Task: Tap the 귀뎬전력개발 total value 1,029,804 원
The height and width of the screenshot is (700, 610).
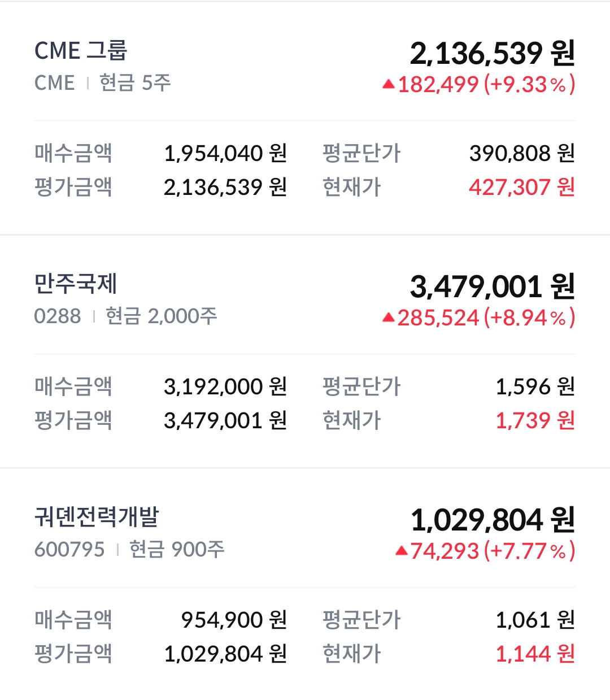Action: tap(493, 520)
